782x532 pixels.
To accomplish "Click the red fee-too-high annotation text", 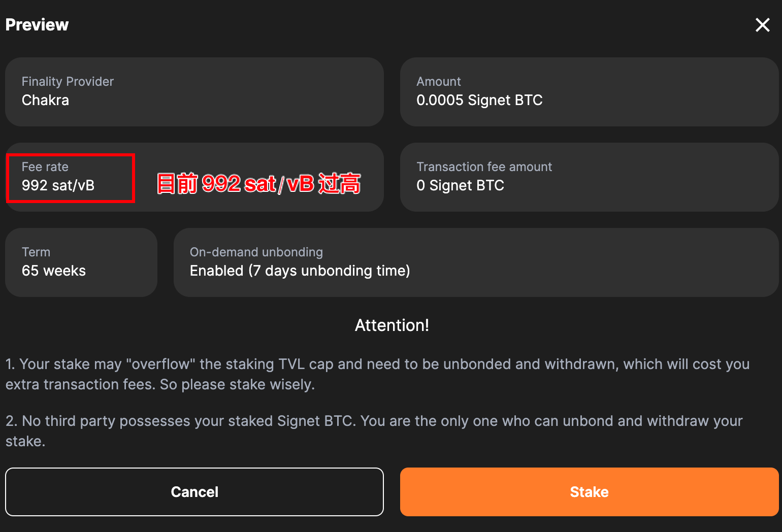I will pyautogui.click(x=258, y=183).
